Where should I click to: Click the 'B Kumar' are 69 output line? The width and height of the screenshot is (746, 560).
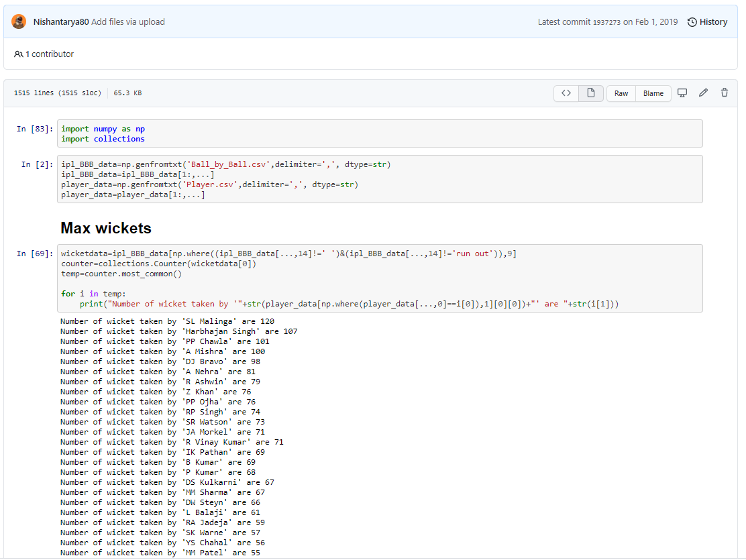[158, 463]
